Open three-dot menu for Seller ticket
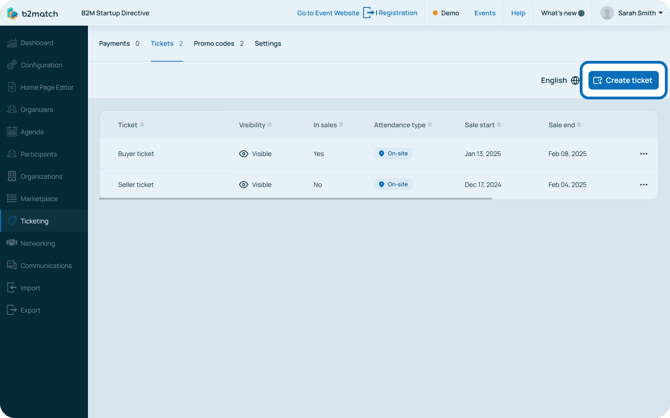Viewport: 670px width, 418px height. [x=643, y=185]
